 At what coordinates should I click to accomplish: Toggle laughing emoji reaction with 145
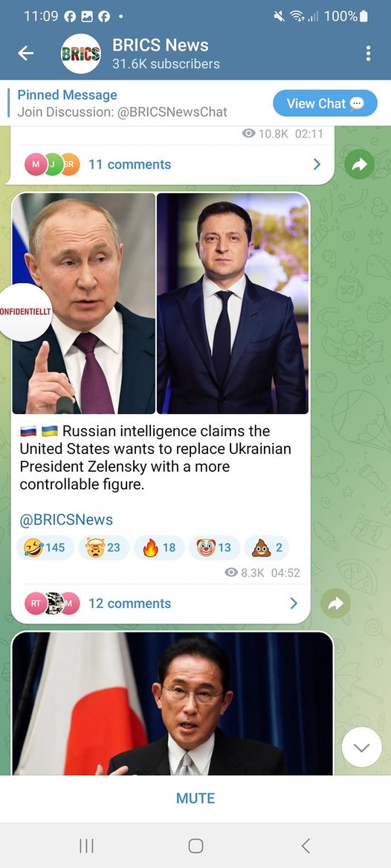coord(45,548)
